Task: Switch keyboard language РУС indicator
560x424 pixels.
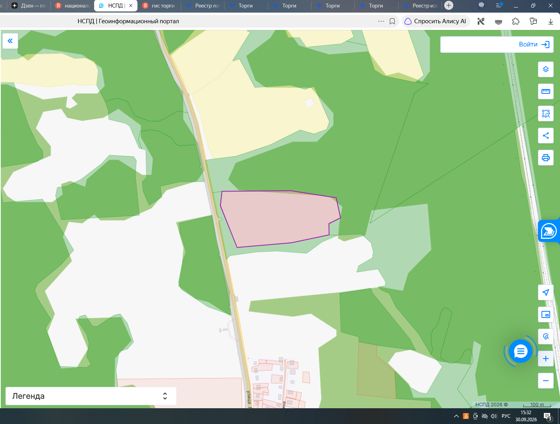Action: coord(505,416)
